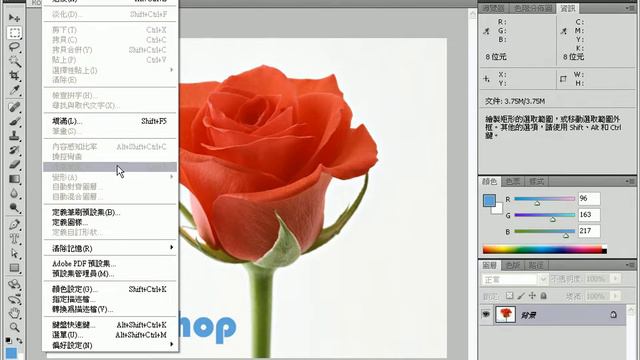This screenshot has height=360, width=640.
Task: Open 顏色設定(G)... menu item
Action: pyautogui.click(x=110, y=289)
